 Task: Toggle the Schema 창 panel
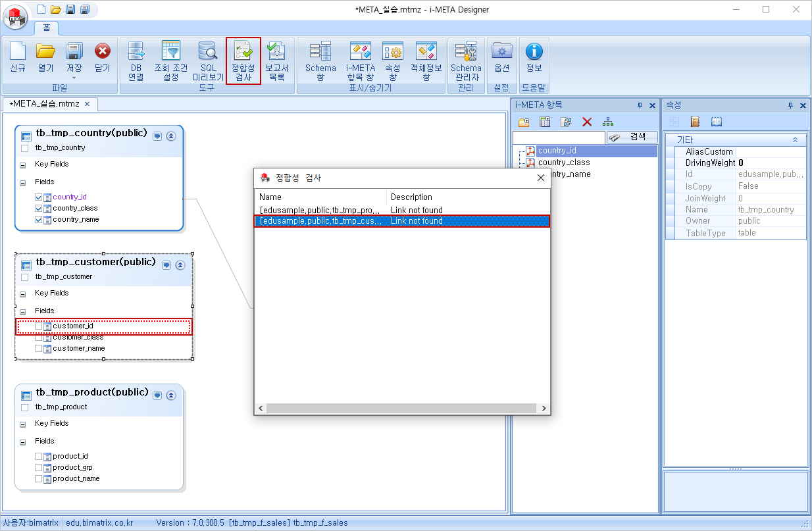320,61
